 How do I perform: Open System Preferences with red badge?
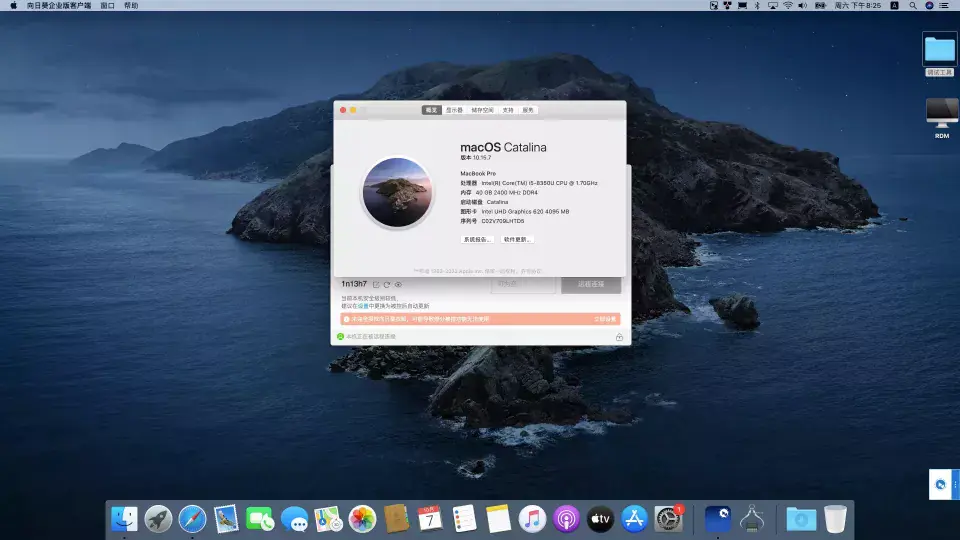[669, 519]
